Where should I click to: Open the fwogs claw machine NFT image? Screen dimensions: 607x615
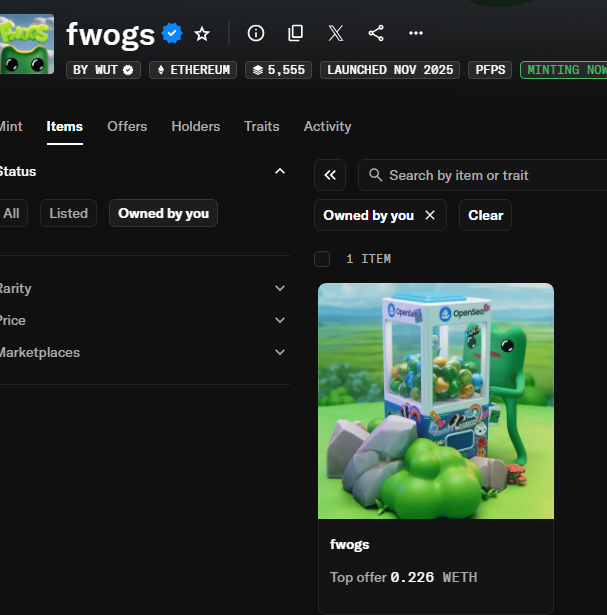pyautogui.click(x=436, y=401)
